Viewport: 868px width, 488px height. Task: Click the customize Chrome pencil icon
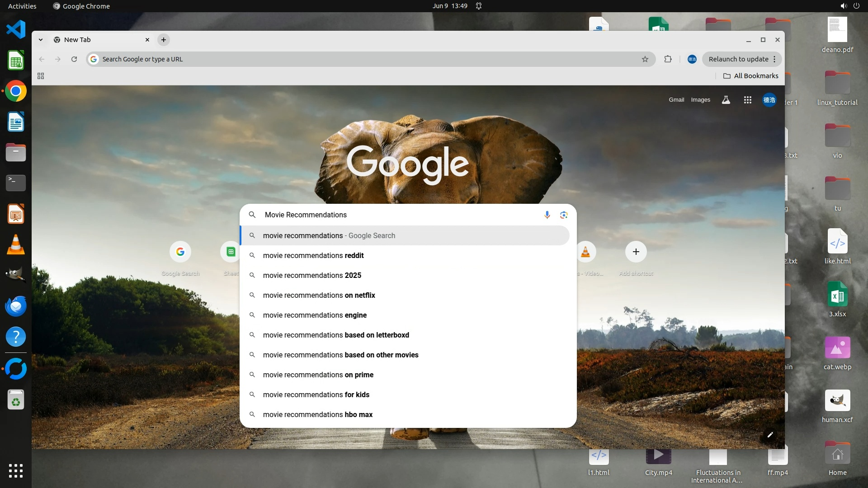[770, 435]
